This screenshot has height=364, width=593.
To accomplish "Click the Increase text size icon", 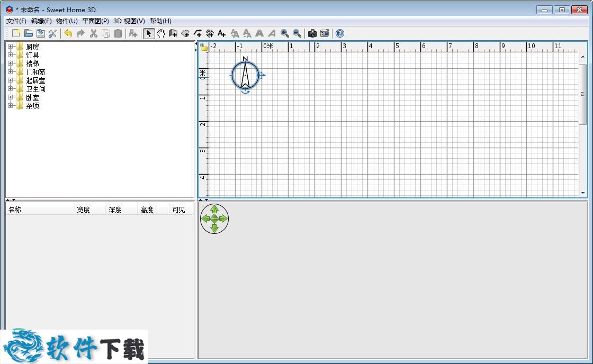I will pos(235,33).
